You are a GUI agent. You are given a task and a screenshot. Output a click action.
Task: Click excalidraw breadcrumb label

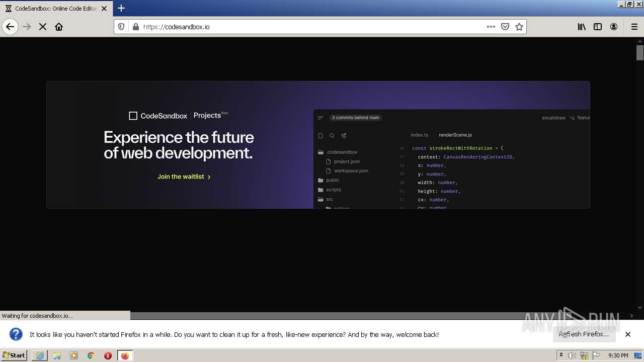(553, 118)
